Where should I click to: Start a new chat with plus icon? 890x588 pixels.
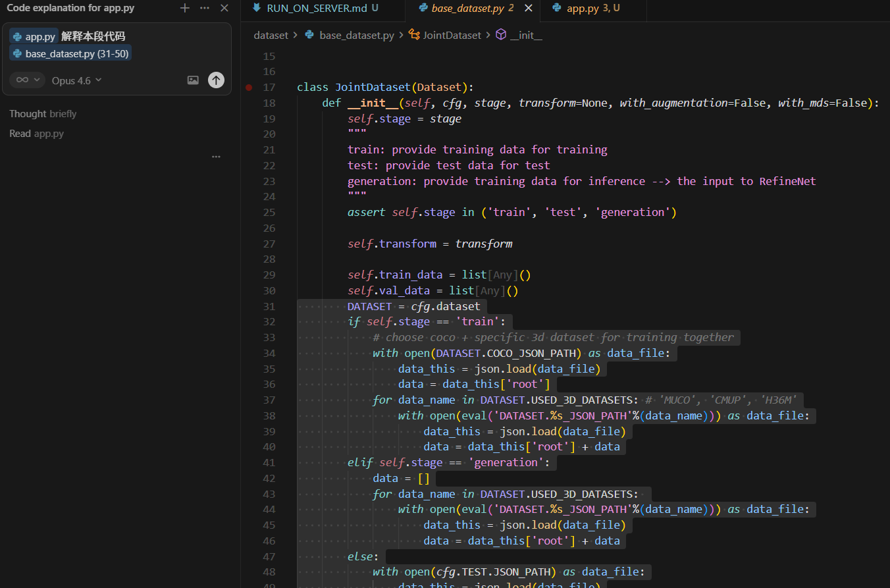pos(185,8)
